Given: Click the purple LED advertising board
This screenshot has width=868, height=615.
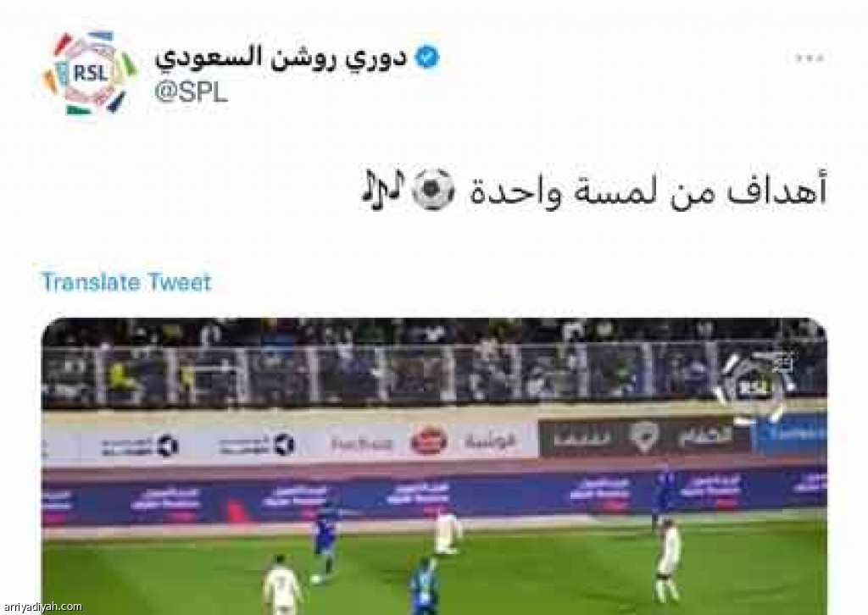Looking at the screenshot, I should coord(435,495).
